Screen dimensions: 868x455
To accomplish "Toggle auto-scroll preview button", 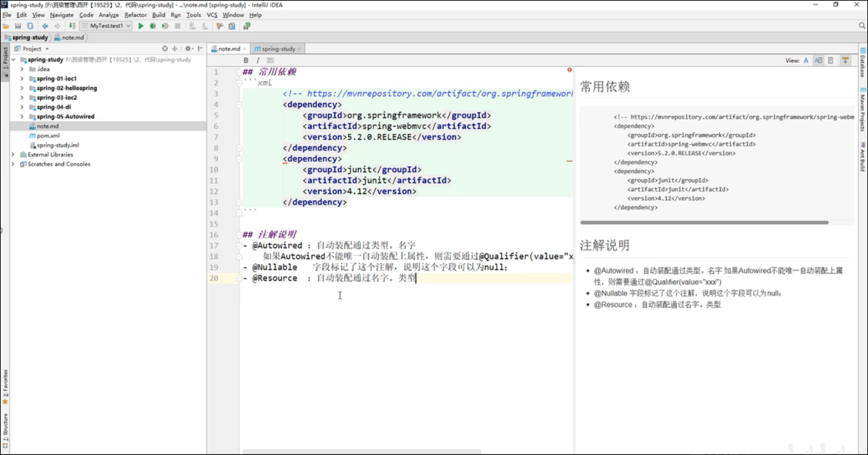I will pos(845,60).
